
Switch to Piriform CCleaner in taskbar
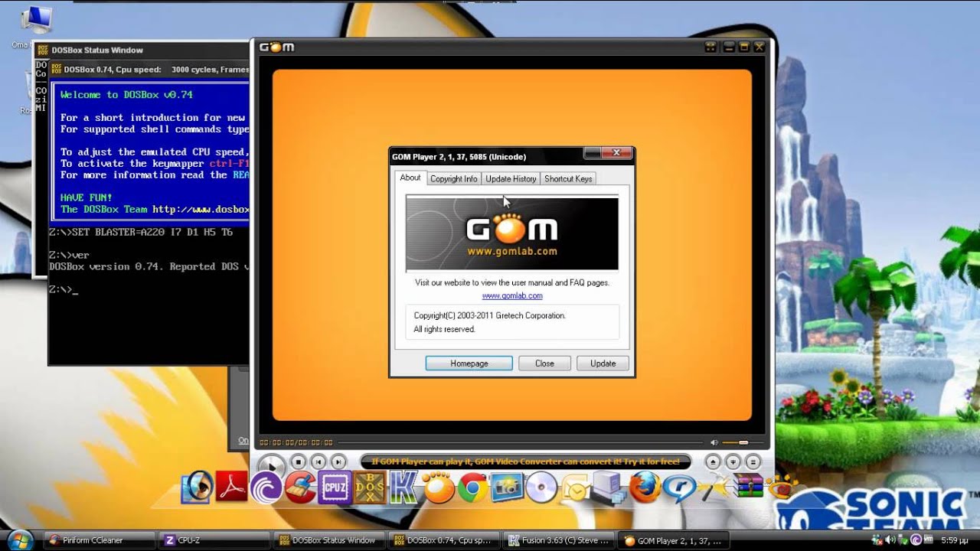[98, 540]
